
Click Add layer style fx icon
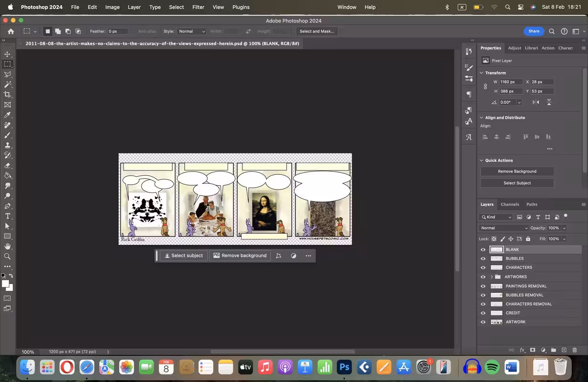[x=522, y=350]
